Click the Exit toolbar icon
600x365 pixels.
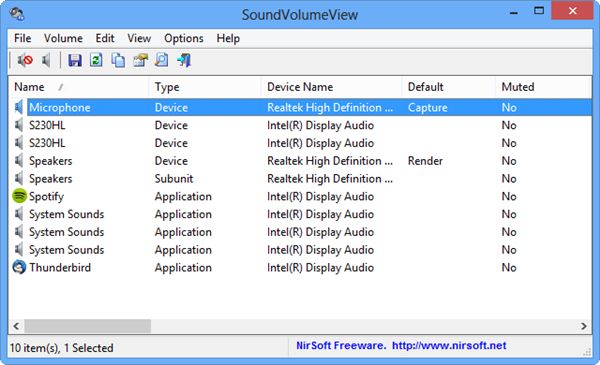[x=184, y=60]
